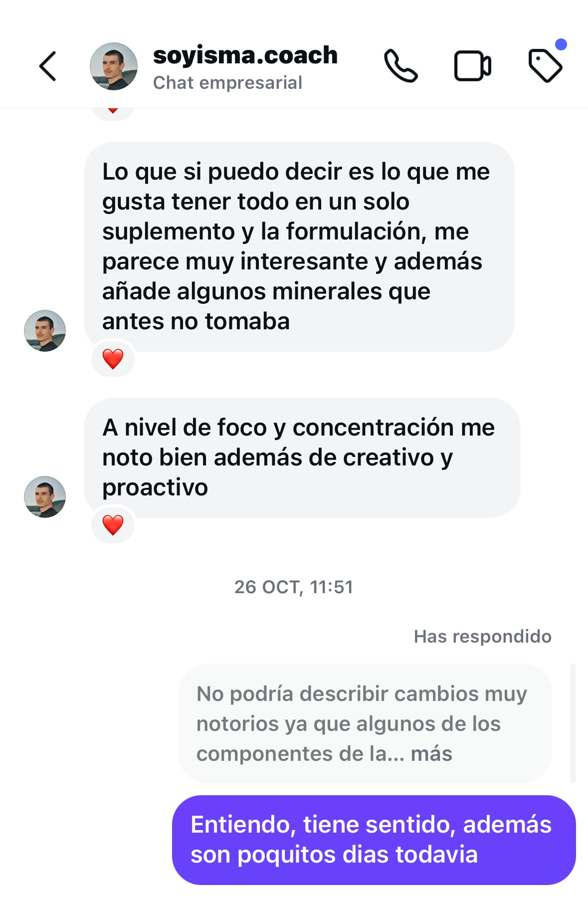This screenshot has height=901, width=588.
Task: Tap avatar beside 'proactivo' message
Action: 45,497
